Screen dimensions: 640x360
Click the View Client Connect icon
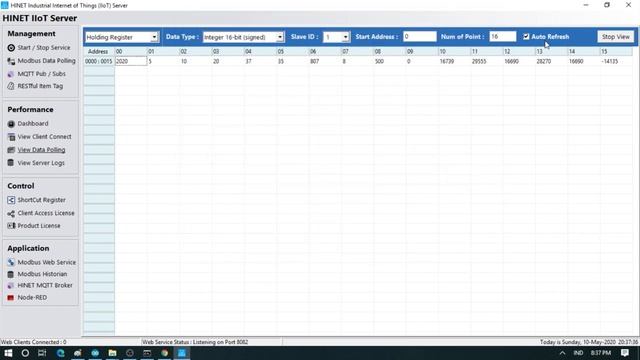tap(11, 137)
